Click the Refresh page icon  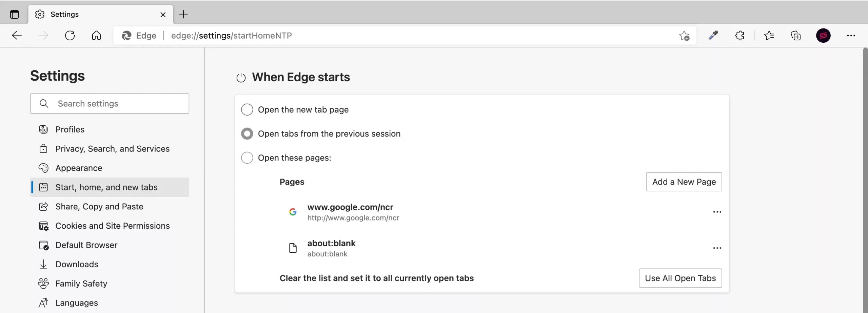(70, 36)
